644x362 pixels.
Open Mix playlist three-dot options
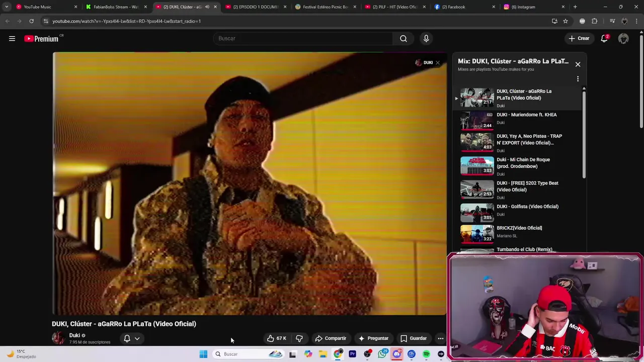[578, 79]
